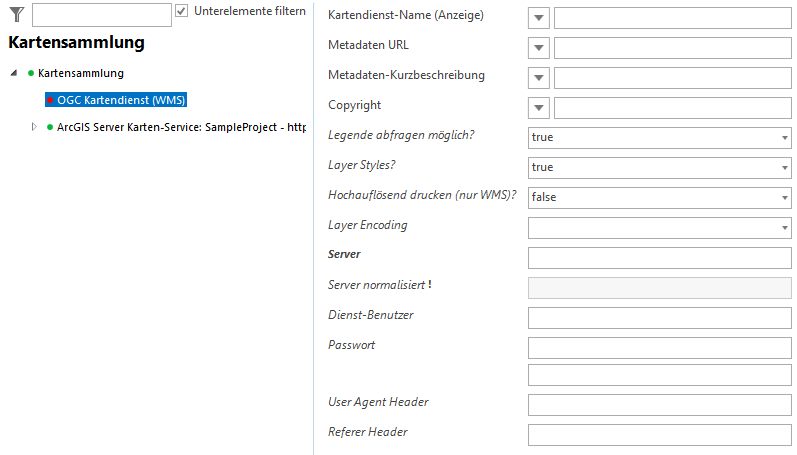Open language dropdown beside Copyright field
Screen dimensions: 797x455
539,108
